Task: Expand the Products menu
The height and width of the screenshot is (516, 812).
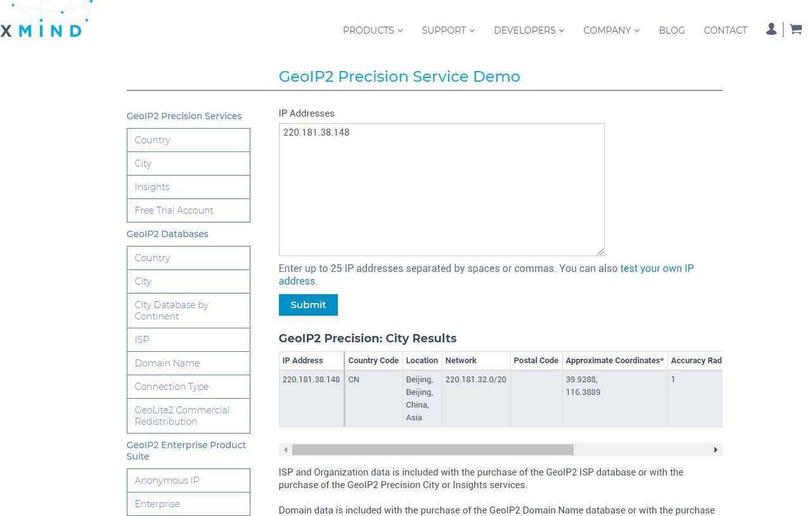Action: click(x=373, y=30)
